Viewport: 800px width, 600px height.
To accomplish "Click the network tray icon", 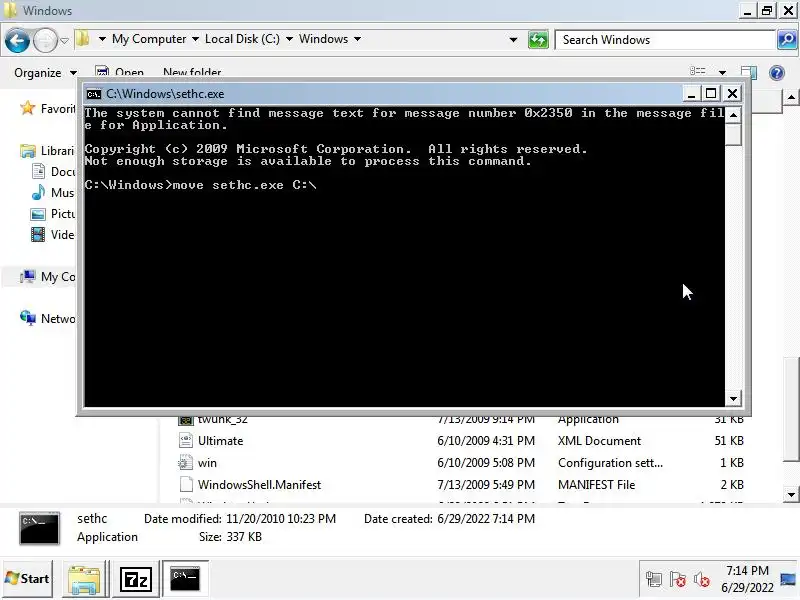I will (x=653, y=580).
